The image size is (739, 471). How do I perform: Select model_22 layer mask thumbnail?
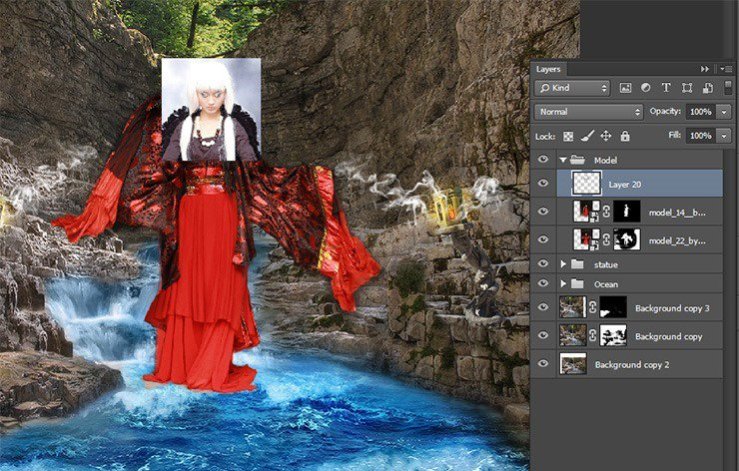(x=626, y=240)
